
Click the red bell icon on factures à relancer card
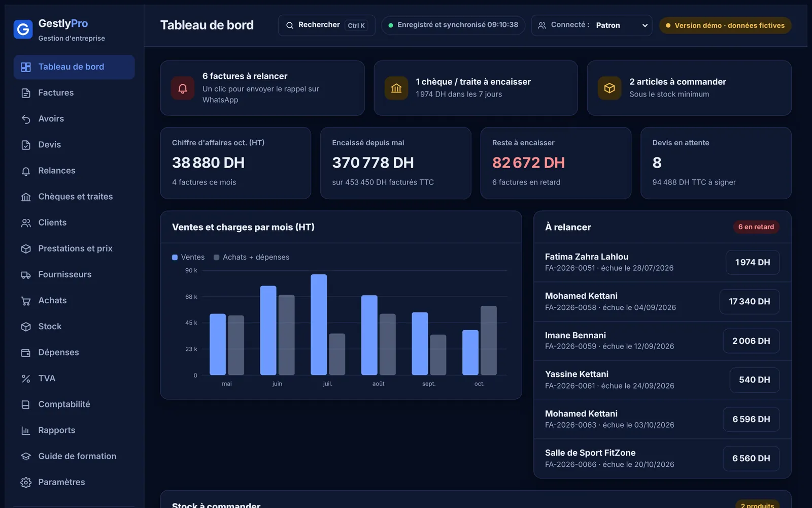183,88
